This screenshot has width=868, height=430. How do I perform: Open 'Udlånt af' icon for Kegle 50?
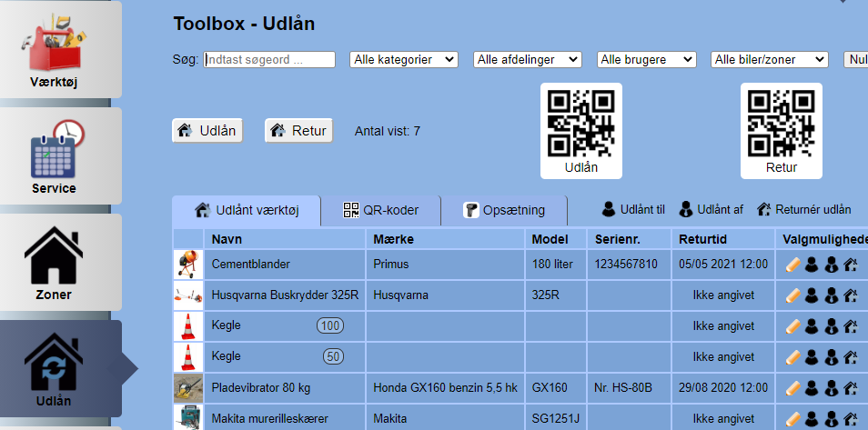(831, 357)
